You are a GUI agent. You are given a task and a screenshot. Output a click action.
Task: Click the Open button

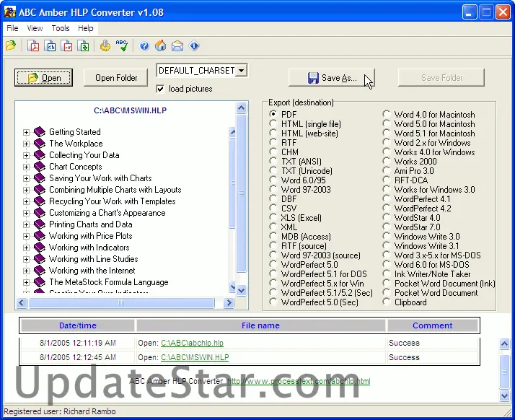pos(44,77)
